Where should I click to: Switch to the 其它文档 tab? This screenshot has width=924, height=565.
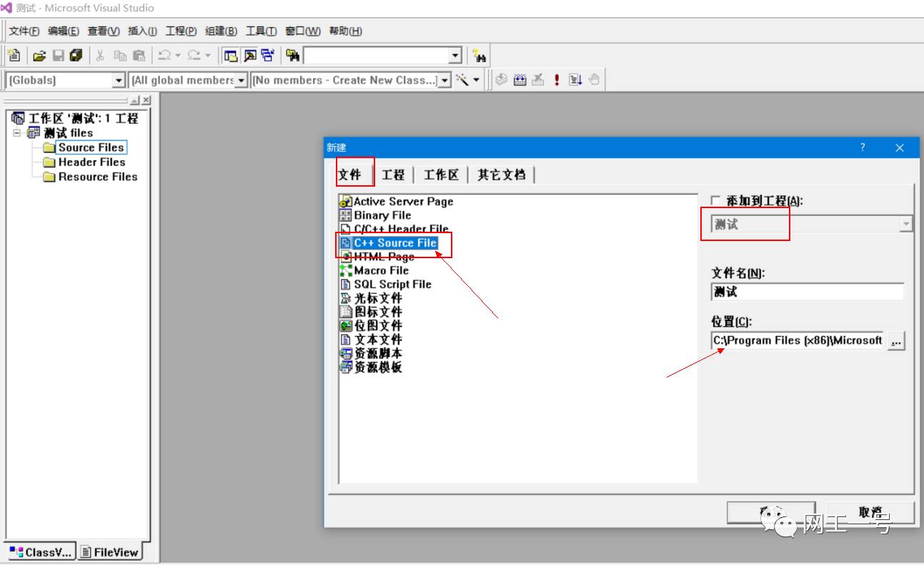tap(501, 175)
